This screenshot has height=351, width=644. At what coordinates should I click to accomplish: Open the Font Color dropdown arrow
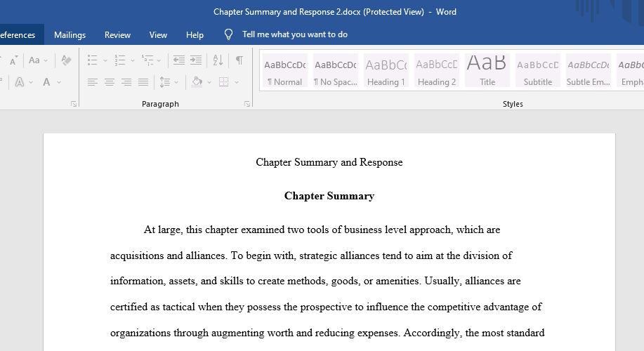[x=59, y=83]
